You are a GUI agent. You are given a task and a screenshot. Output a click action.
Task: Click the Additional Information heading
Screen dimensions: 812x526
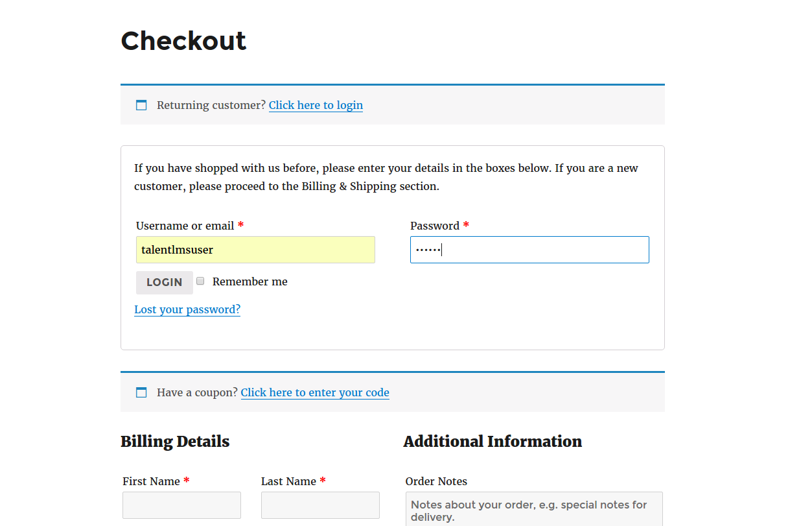coord(493,442)
